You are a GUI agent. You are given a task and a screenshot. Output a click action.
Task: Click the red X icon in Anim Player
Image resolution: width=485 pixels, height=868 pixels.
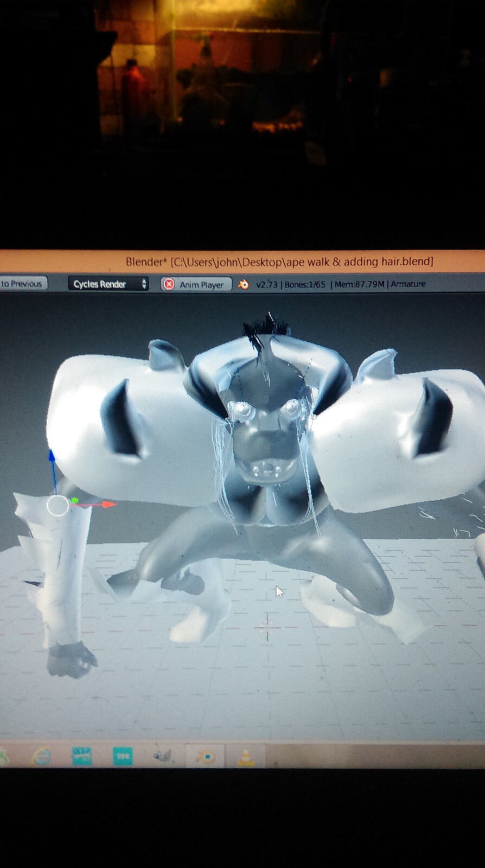[169, 284]
